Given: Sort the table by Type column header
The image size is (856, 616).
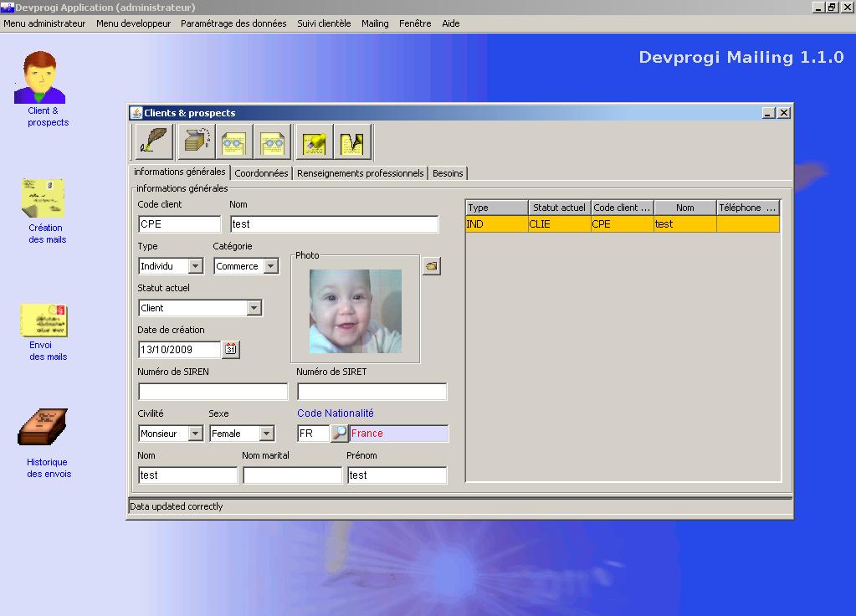Looking at the screenshot, I should coord(497,208).
